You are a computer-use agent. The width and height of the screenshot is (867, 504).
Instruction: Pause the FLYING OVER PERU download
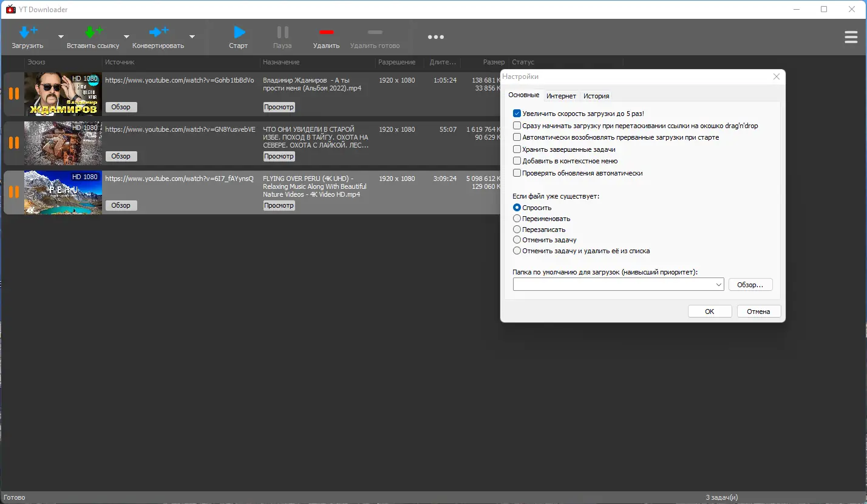[x=13, y=192]
